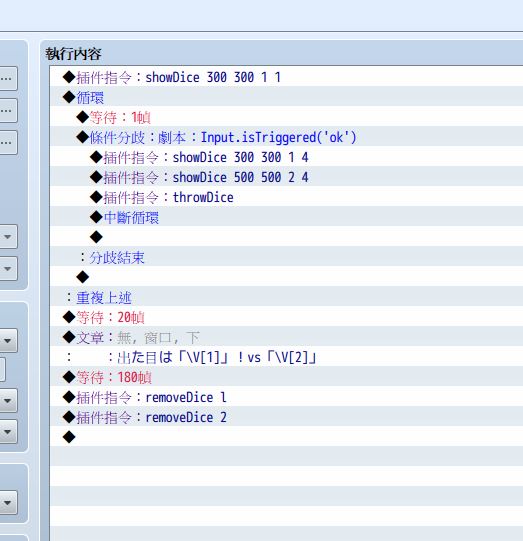Click the 等待:1幀 wait command
Viewport: 523px width, 541px height.
pyautogui.click(x=286, y=117)
